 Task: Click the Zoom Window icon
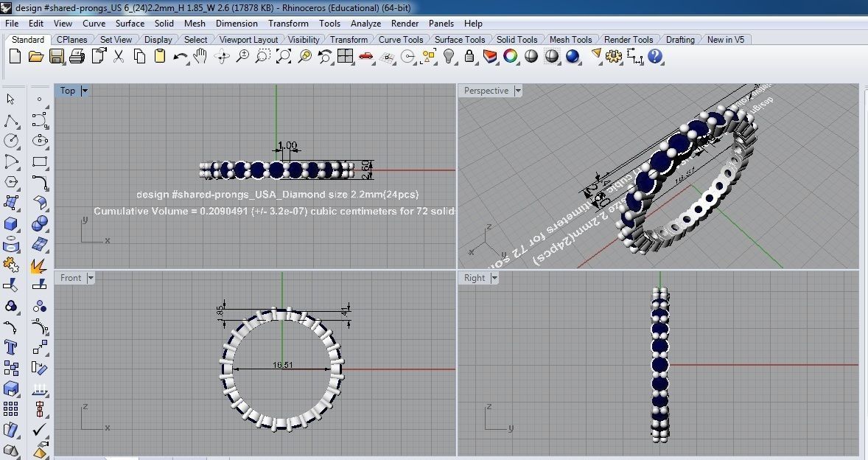point(263,56)
